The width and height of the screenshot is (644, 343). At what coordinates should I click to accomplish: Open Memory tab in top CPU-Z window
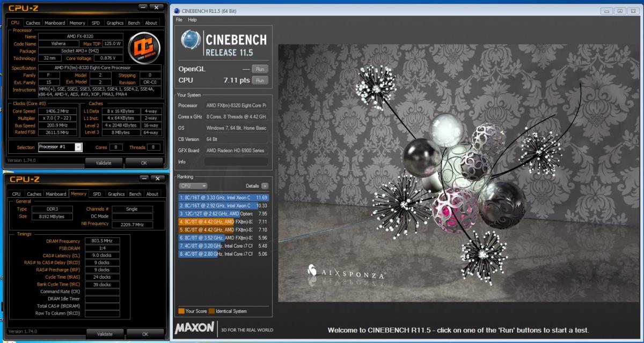click(77, 23)
